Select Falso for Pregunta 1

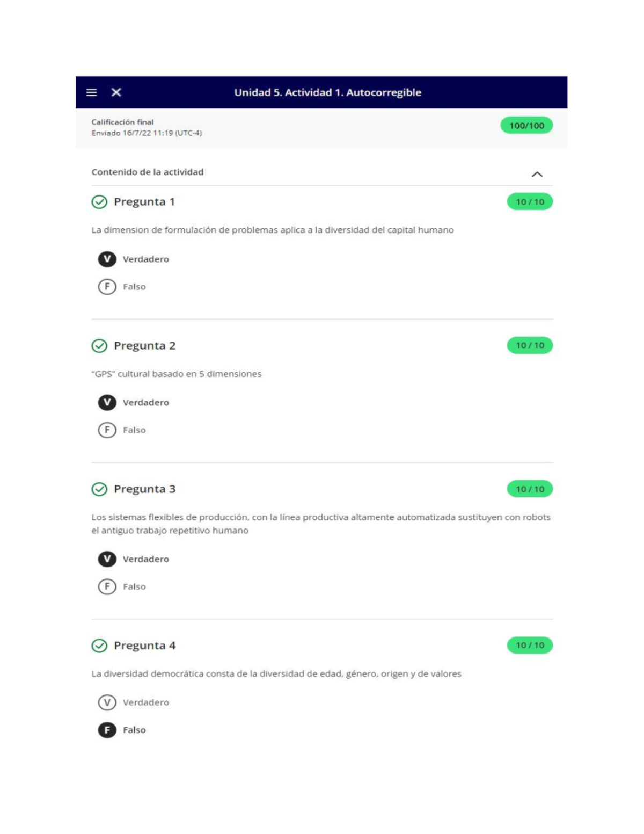pos(107,287)
